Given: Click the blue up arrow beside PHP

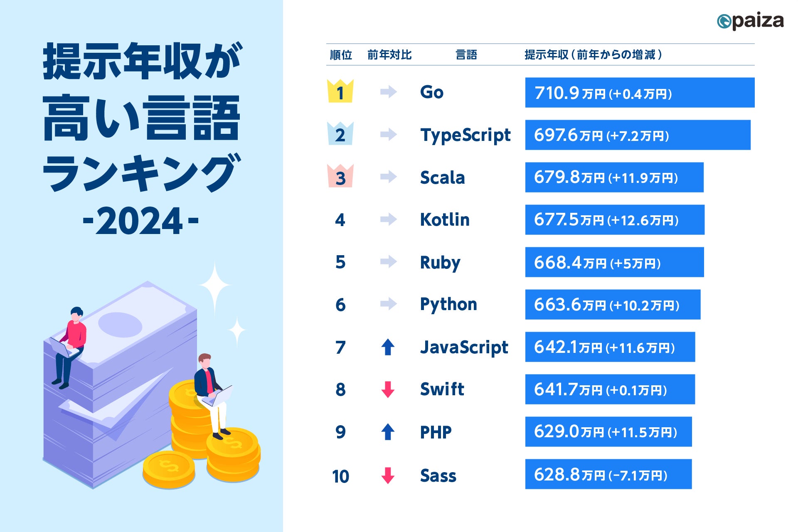Looking at the screenshot, I should [388, 432].
